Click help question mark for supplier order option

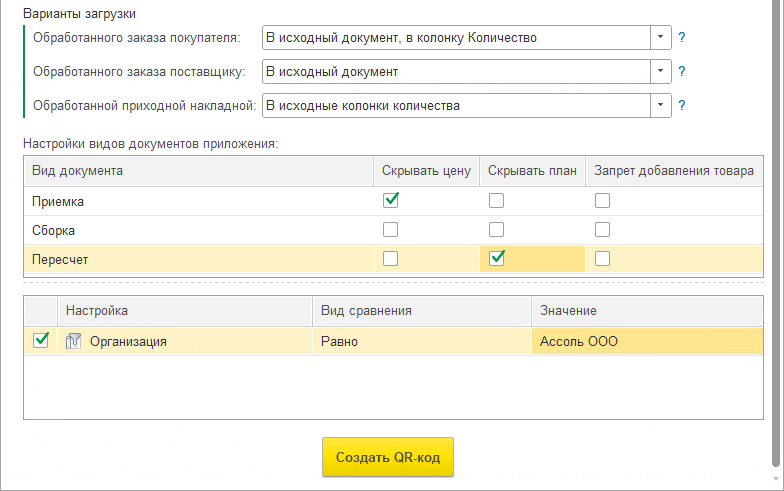point(682,72)
